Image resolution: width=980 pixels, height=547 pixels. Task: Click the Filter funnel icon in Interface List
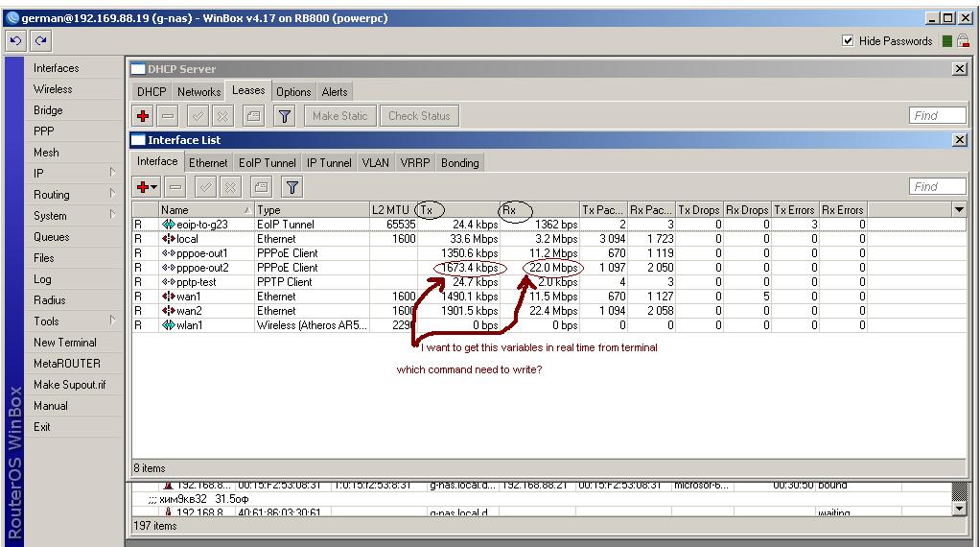(292, 187)
